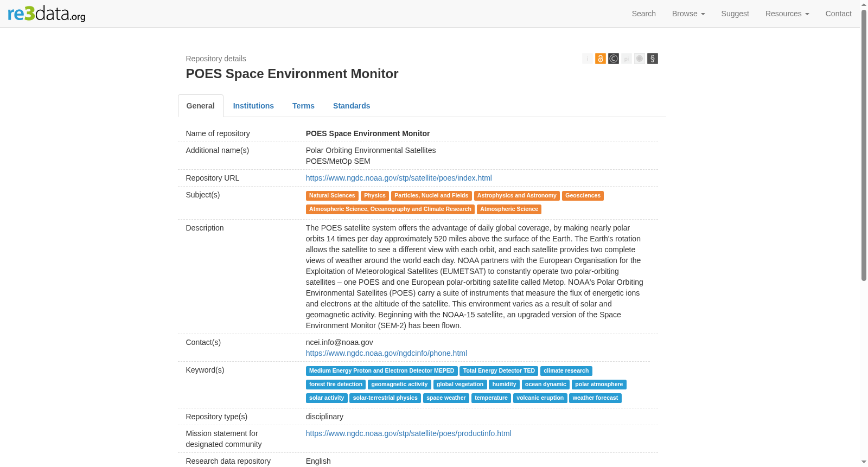This screenshot has width=868, height=467.
Task: Click Particles, Nuclei and Fields subject tag
Action: (x=431, y=196)
